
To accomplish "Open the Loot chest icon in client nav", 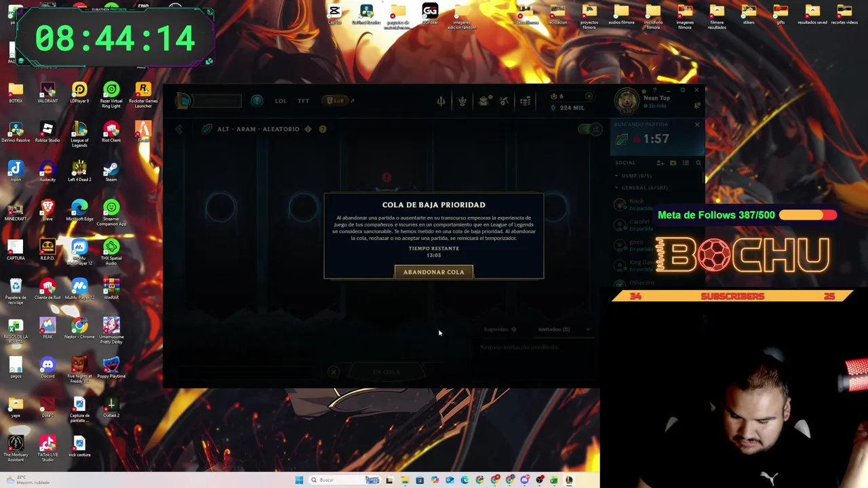I will 484,101.
